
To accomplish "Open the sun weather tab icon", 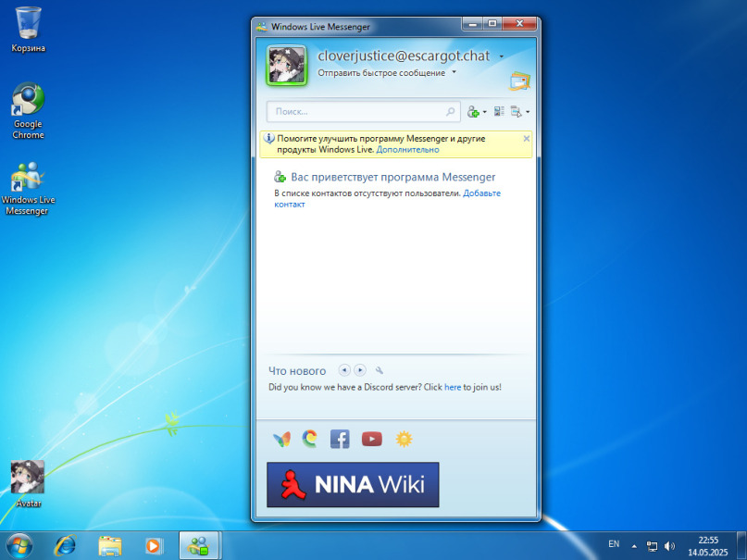I will click(x=404, y=439).
